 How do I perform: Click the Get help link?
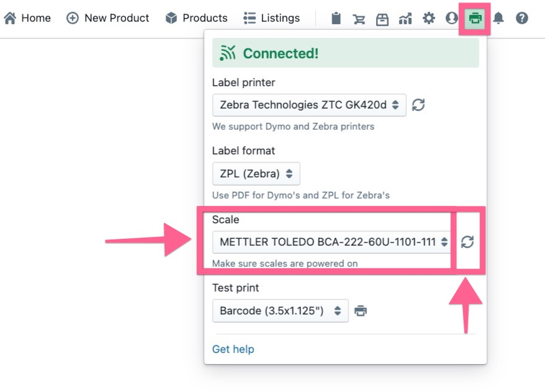tap(233, 349)
